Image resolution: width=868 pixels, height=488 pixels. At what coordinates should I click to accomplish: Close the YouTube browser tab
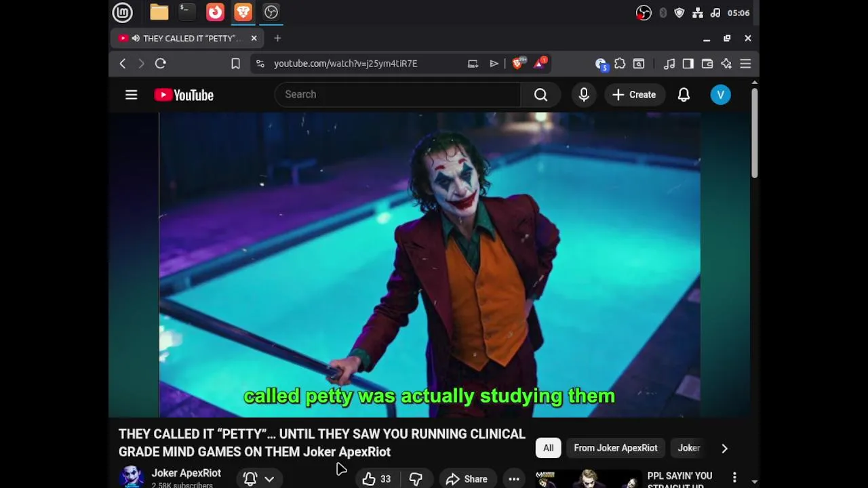(254, 39)
